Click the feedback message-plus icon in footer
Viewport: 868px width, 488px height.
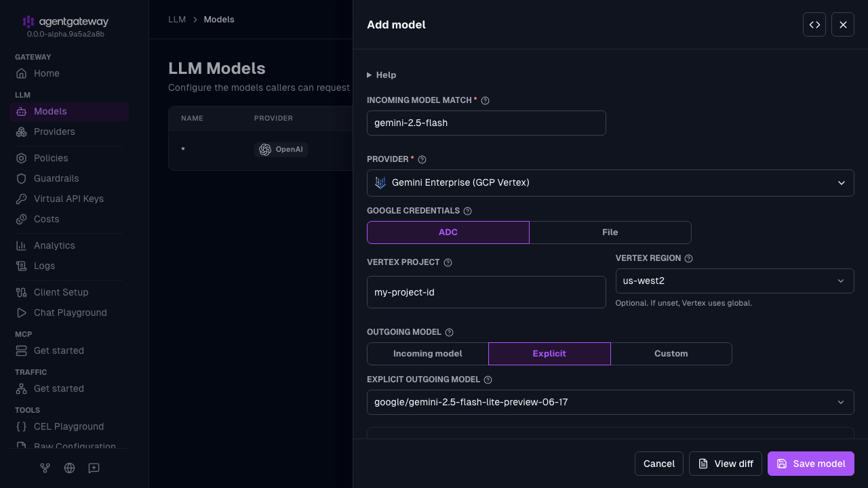(94, 468)
